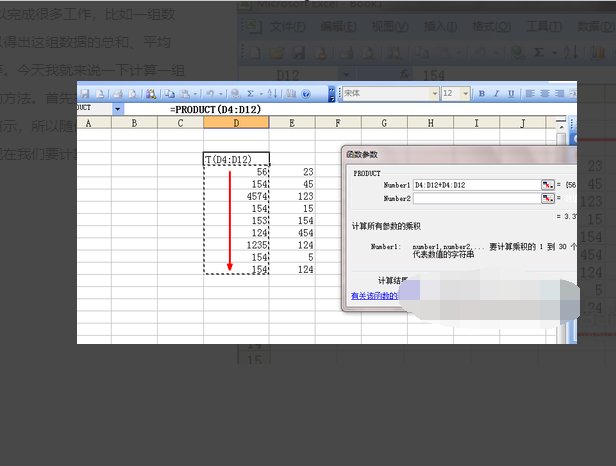Viewport: 616px width, 466px height.
Task: Open 编辑(E) menu in background Excel window
Action: (x=338, y=27)
